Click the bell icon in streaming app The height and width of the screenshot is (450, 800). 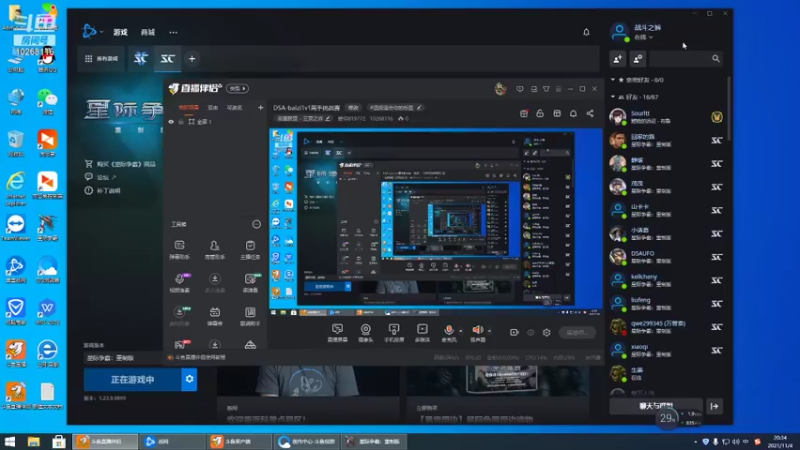tap(573, 113)
